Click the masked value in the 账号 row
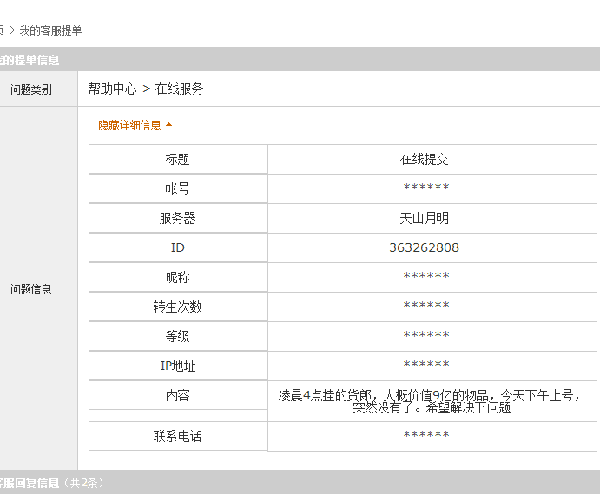This screenshot has width=600, height=495. 426,188
